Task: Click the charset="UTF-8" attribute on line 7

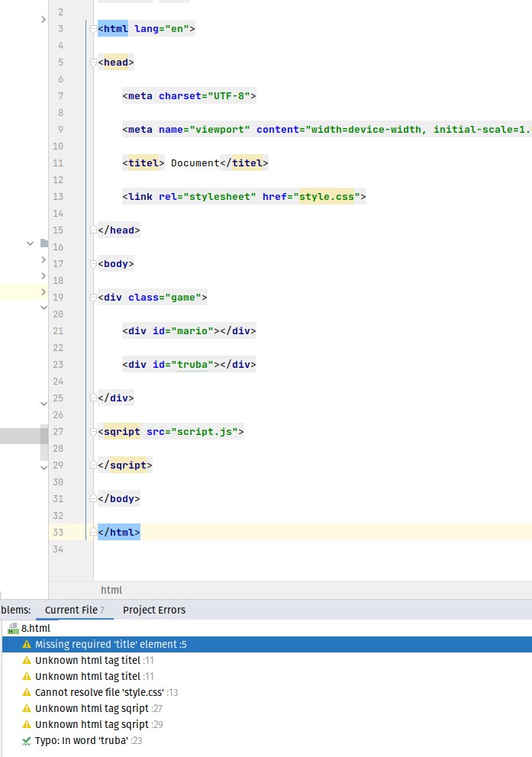Action: [x=205, y=96]
